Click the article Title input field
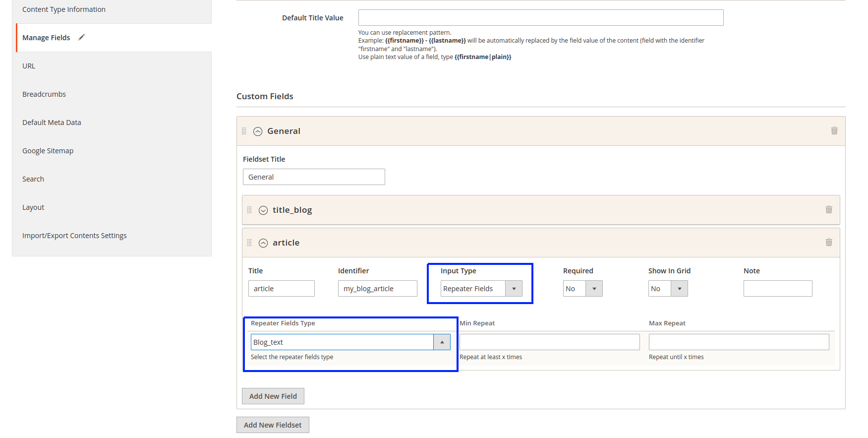This screenshot has width=868, height=438. tap(282, 289)
